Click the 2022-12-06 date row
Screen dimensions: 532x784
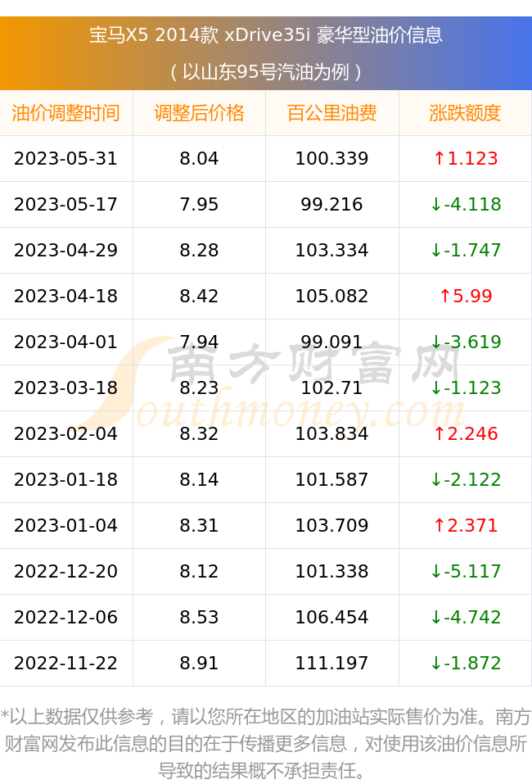point(266,617)
